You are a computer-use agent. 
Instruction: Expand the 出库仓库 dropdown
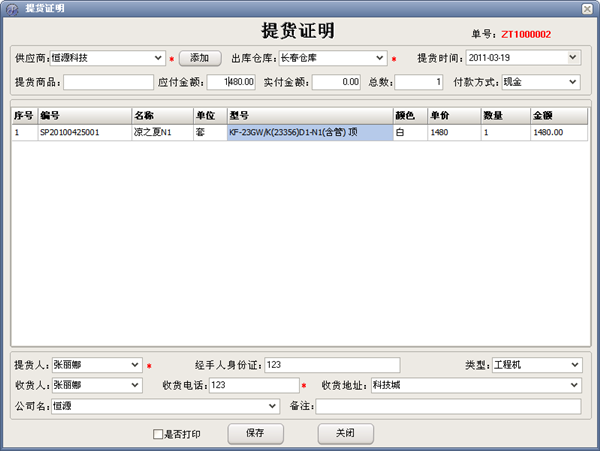tap(380, 58)
